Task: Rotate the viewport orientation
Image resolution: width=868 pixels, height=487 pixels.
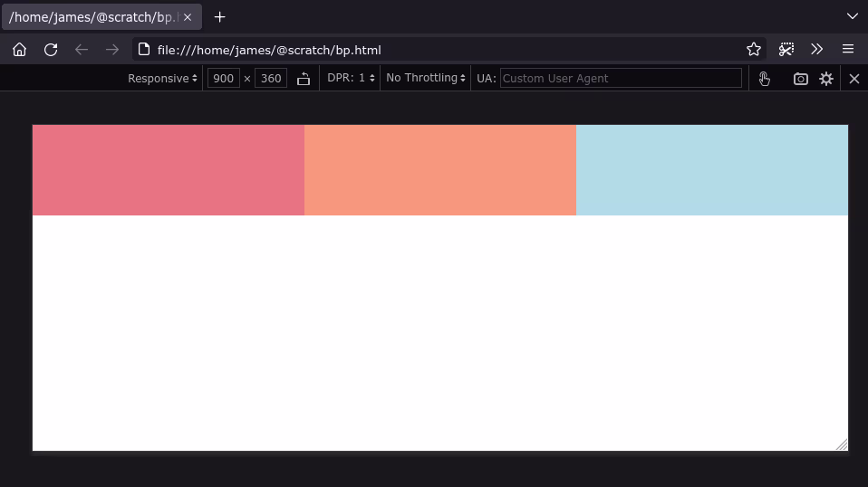Action: [x=304, y=79]
